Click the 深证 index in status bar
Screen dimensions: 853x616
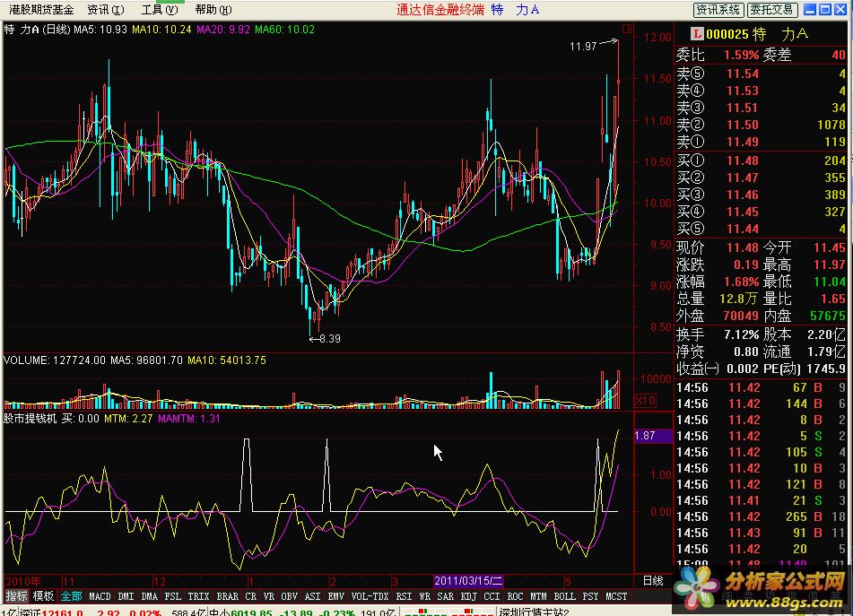[30, 612]
